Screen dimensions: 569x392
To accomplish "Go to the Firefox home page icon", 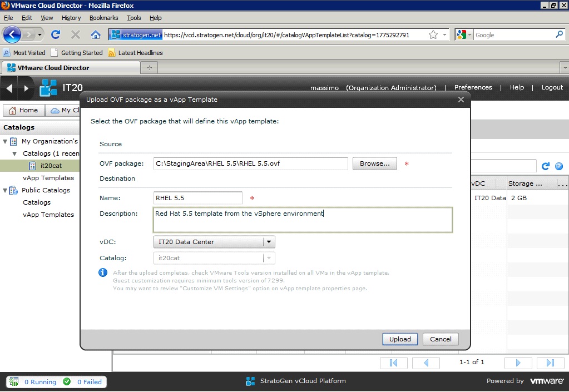I will pos(96,34).
